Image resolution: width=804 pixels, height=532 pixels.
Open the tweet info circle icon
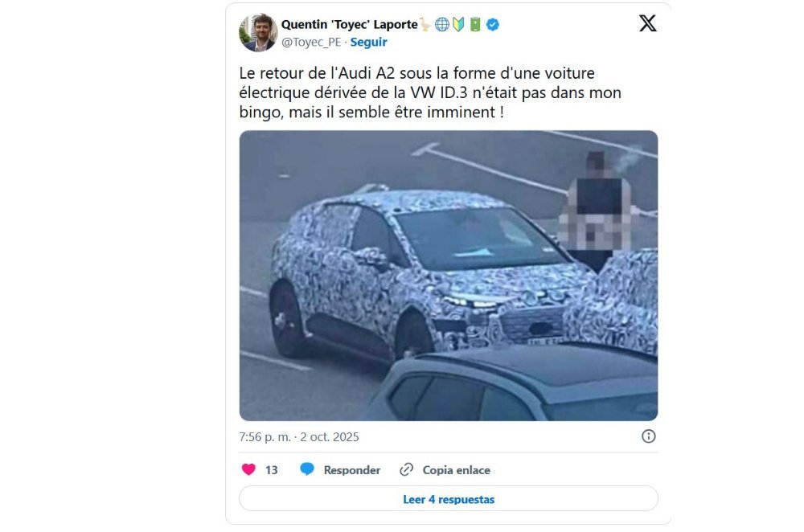[649, 436]
